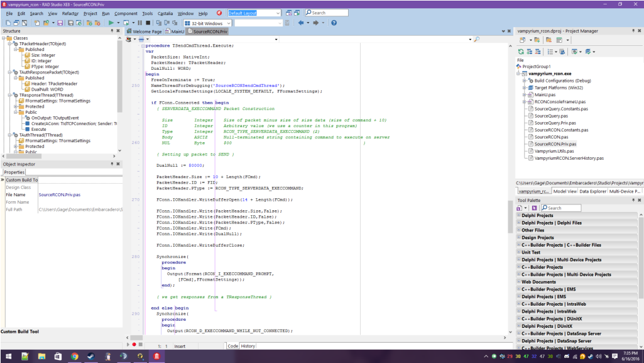Open the Castalia menu

pyautogui.click(x=165, y=14)
